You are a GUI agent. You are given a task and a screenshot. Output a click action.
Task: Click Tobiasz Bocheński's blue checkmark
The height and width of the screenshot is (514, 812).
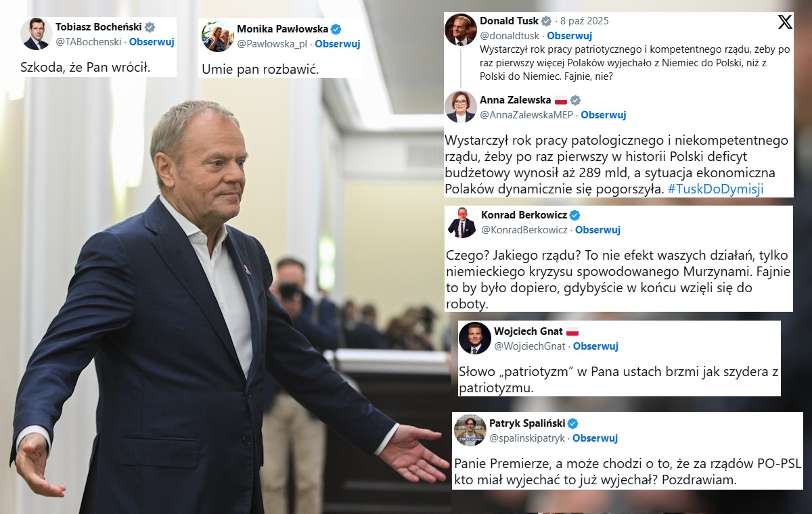[148, 26]
